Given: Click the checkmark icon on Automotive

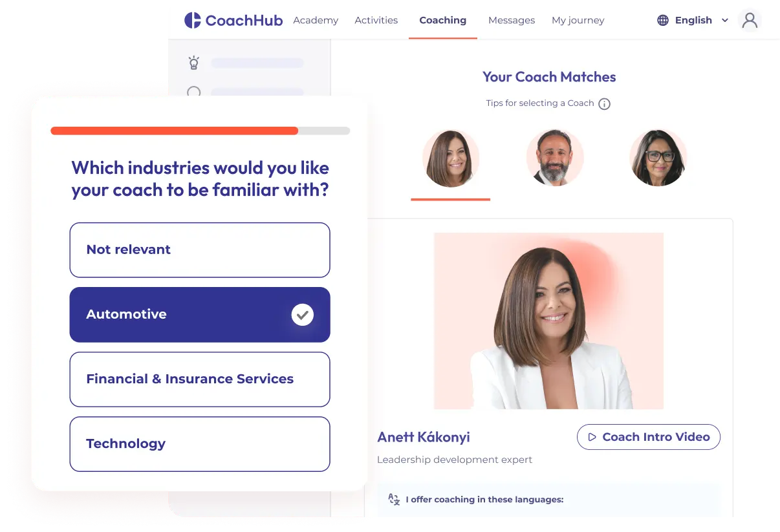Looking at the screenshot, I should point(302,315).
